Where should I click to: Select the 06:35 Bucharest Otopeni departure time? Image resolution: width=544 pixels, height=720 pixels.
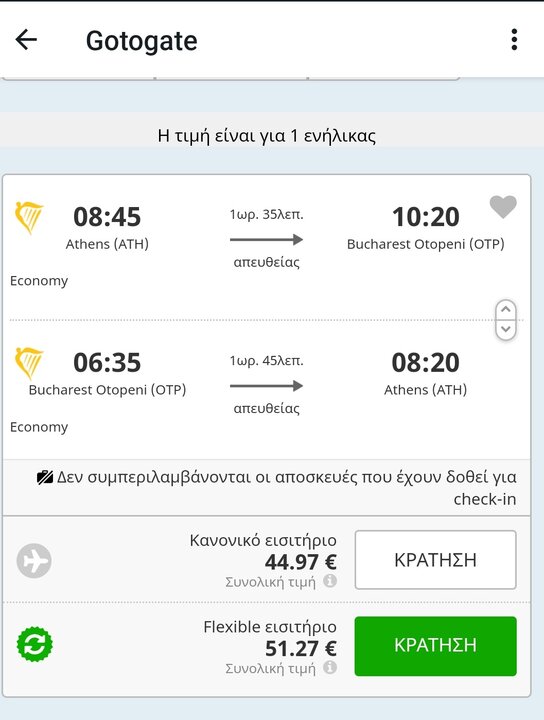(x=107, y=363)
